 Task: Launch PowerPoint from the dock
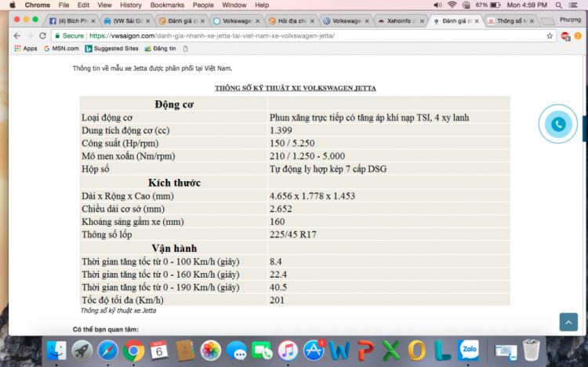point(365,351)
